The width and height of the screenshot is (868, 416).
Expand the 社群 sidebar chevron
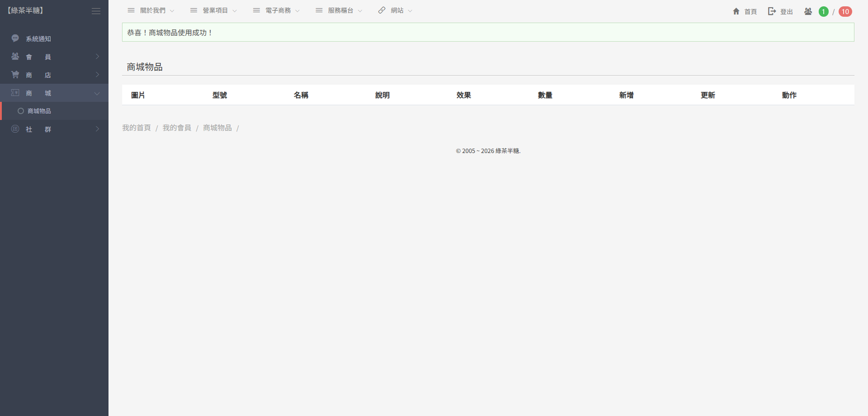(97, 129)
